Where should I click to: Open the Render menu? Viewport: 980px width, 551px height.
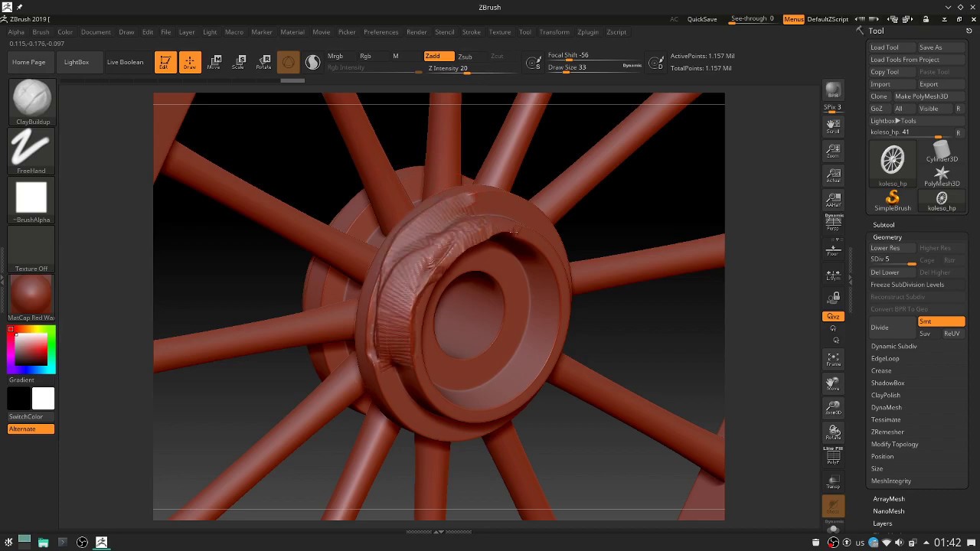(416, 32)
